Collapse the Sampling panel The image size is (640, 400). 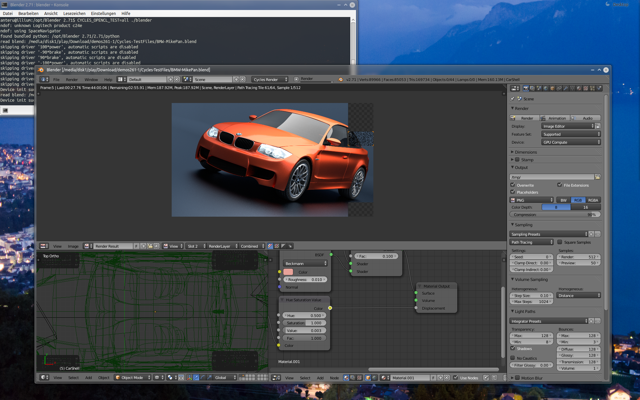pyautogui.click(x=522, y=225)
